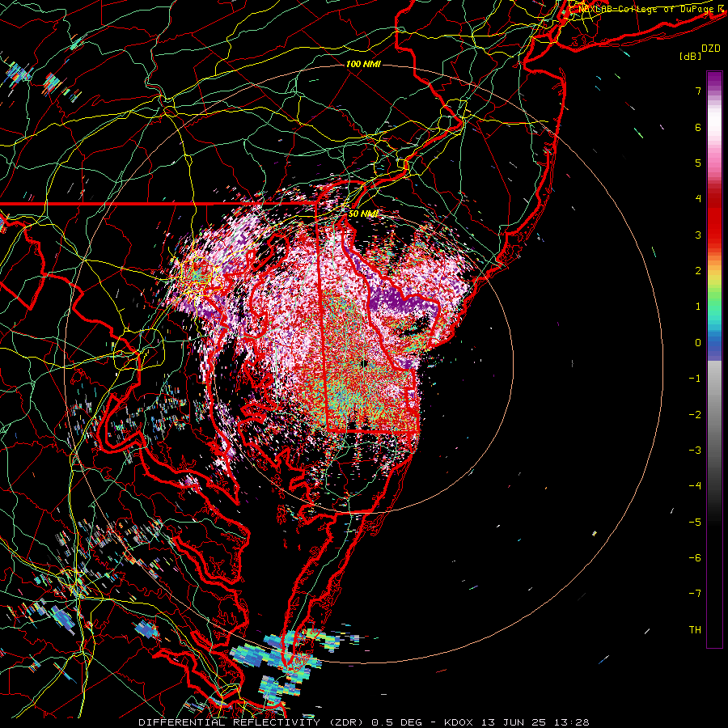Click the '2' value on the color scale
This screenshot has height=728, width=728.
(x=698, y=271)
